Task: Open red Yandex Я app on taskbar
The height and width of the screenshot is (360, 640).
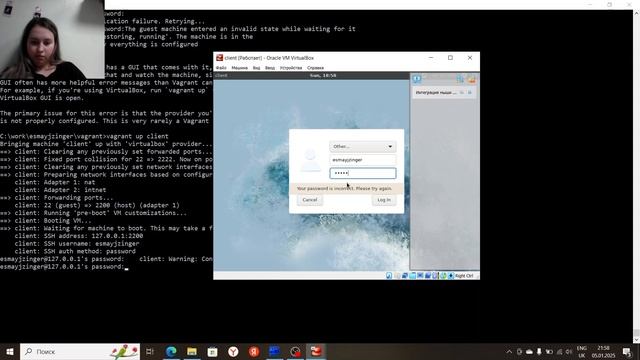Action: pos(254,351)
